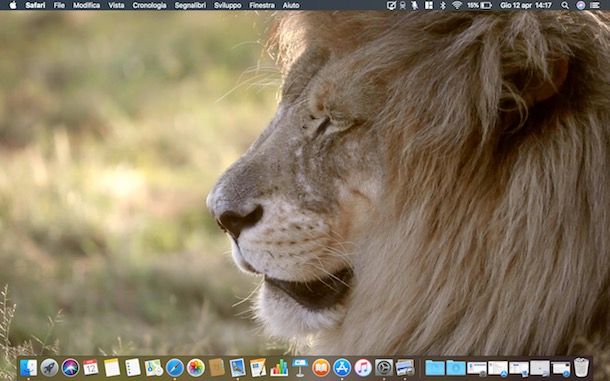Launch iTunes music note icon in Dock
Image resolution: width=610 pixels, height=381 pixels.
[x=363, y=368]
